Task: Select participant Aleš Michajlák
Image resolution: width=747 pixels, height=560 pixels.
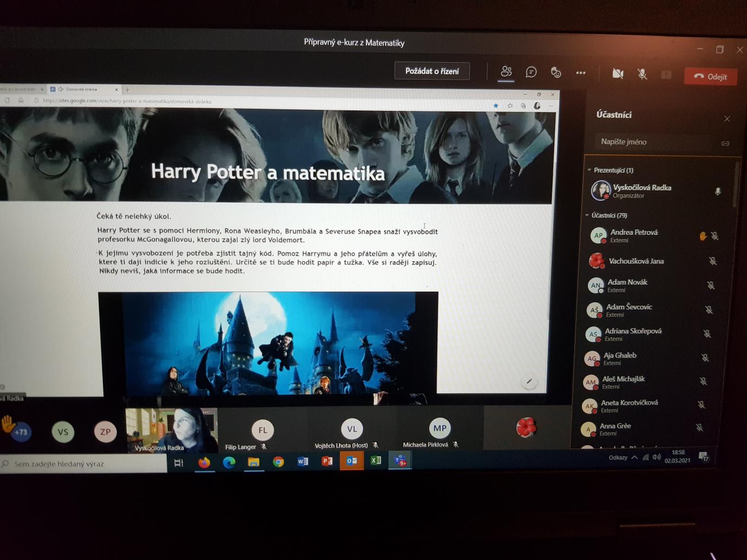Action: point(644,382)
